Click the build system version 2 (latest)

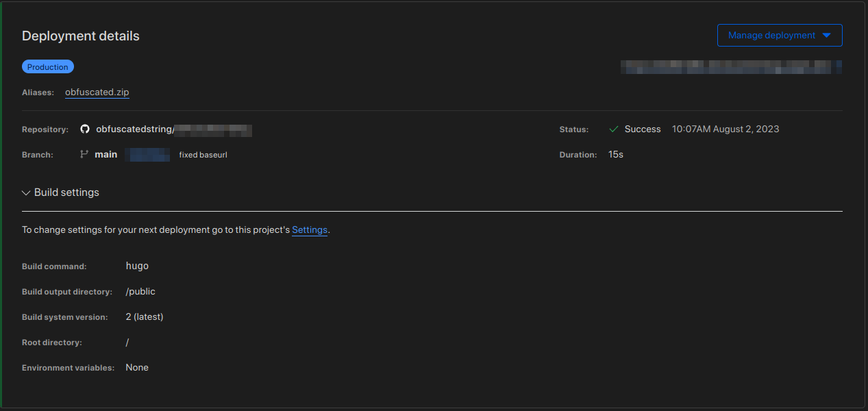144,316
